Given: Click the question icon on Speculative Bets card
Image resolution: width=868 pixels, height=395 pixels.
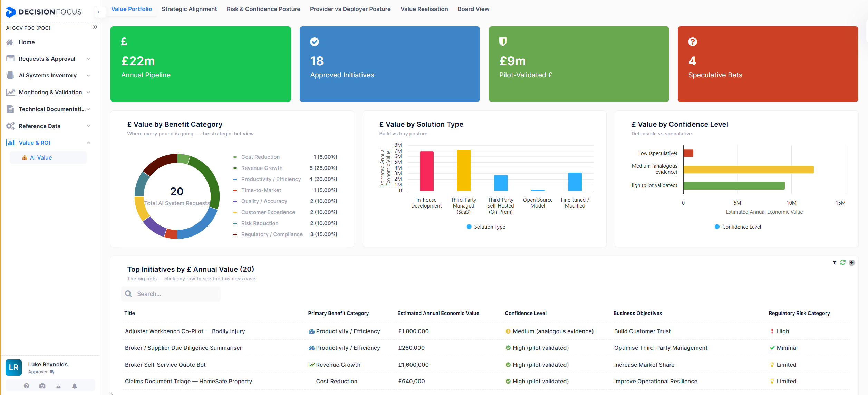Looking at the screenshot, I should tap(693, 42).
